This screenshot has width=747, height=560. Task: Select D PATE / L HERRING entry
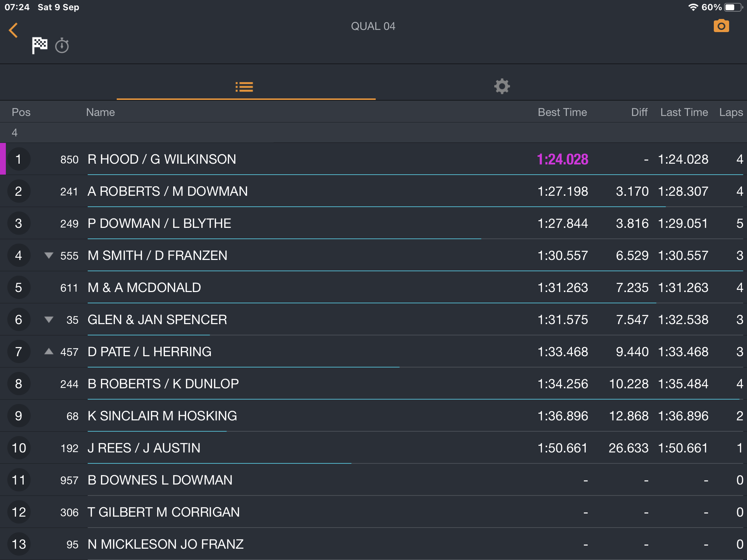(x=373, y=351)
